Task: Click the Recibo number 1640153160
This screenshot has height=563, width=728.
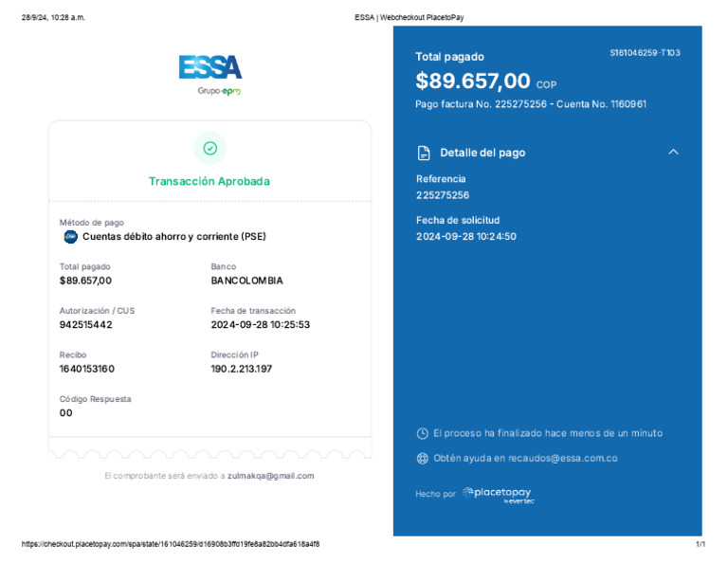Action: [87, 369]
